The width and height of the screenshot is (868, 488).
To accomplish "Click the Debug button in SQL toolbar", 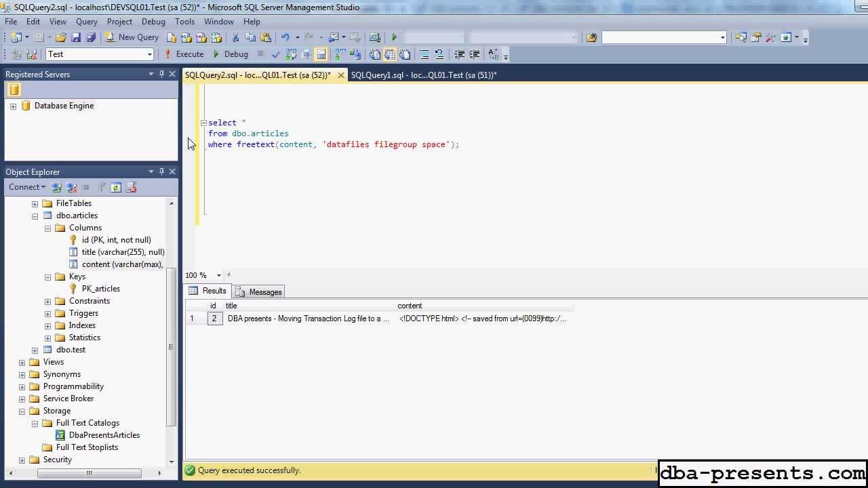I will pyautogui.click(x=230, y=54).
